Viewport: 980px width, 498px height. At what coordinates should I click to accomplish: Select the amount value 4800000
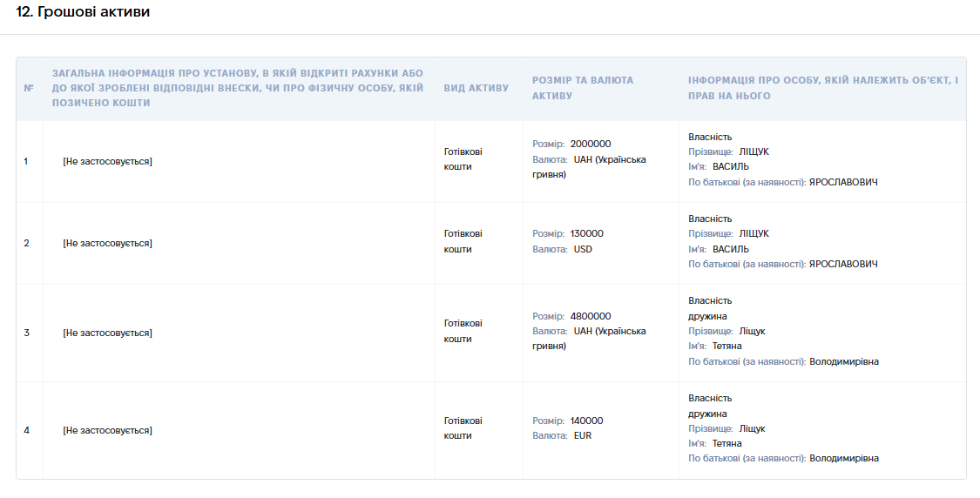point(591,316)
